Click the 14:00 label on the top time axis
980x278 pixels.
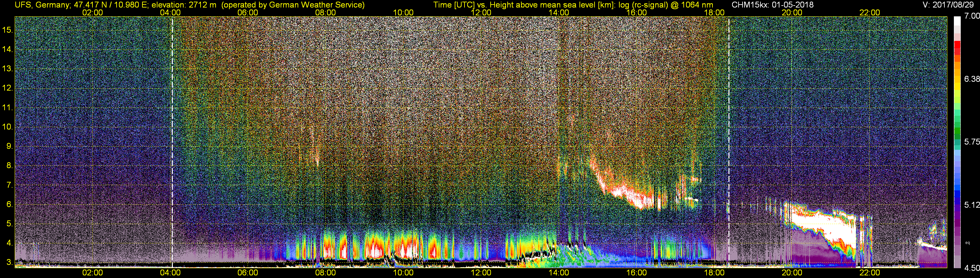pos(559,12)
